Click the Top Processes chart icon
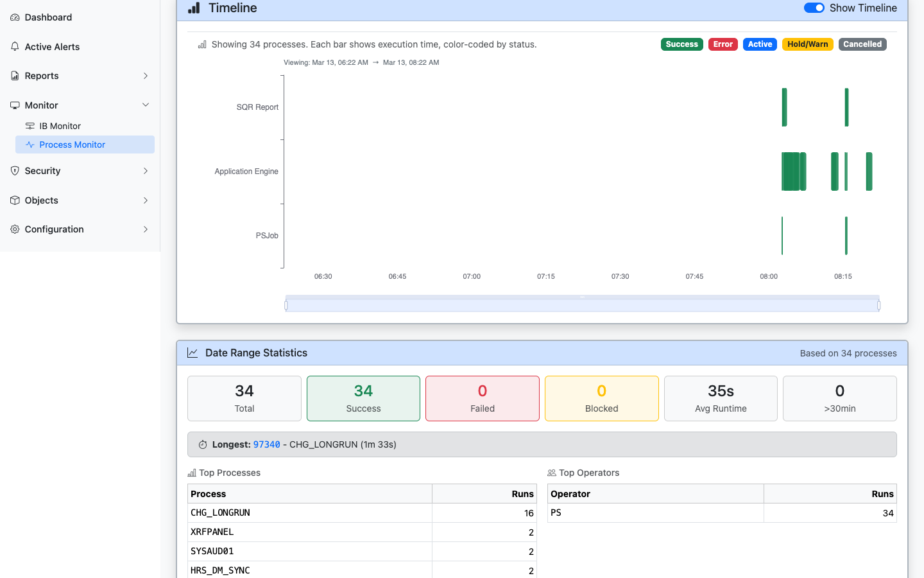 pos(192,473)
